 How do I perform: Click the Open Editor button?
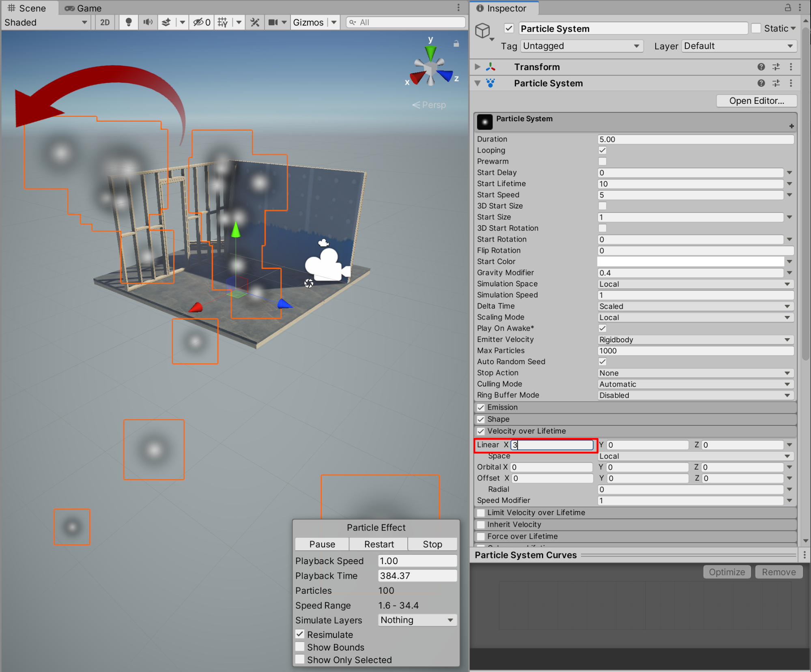coord(756,101)
